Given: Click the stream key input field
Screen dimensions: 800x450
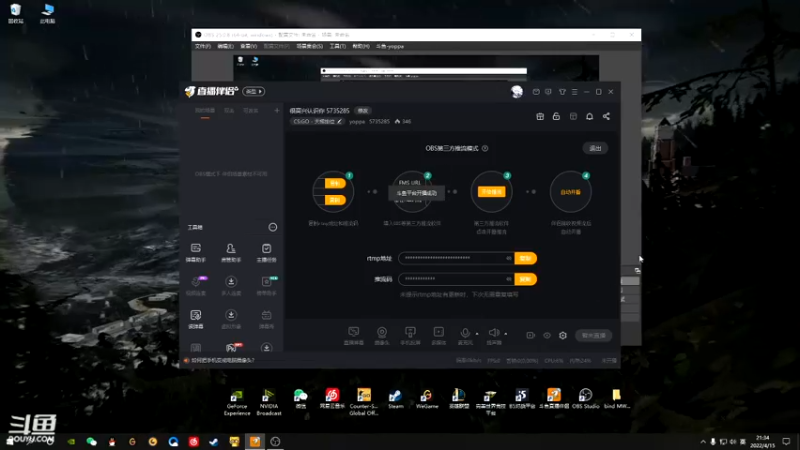Looking at the screenshot, I should 456,279.
